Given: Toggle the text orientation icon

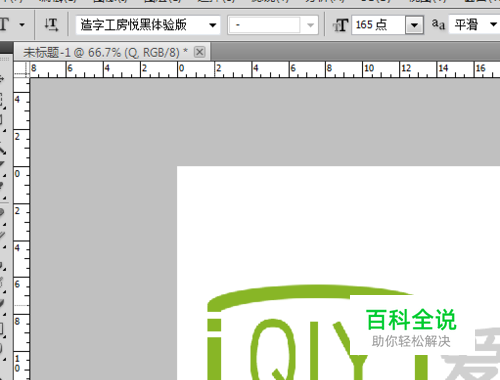Looking at the screenshot, I should pos(51,25).
